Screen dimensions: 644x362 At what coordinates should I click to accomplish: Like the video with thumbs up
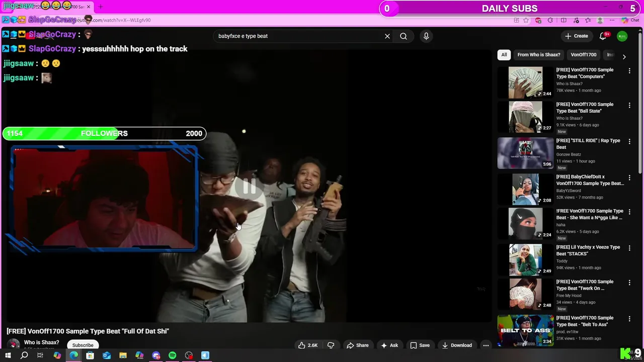tap(307, 345)
